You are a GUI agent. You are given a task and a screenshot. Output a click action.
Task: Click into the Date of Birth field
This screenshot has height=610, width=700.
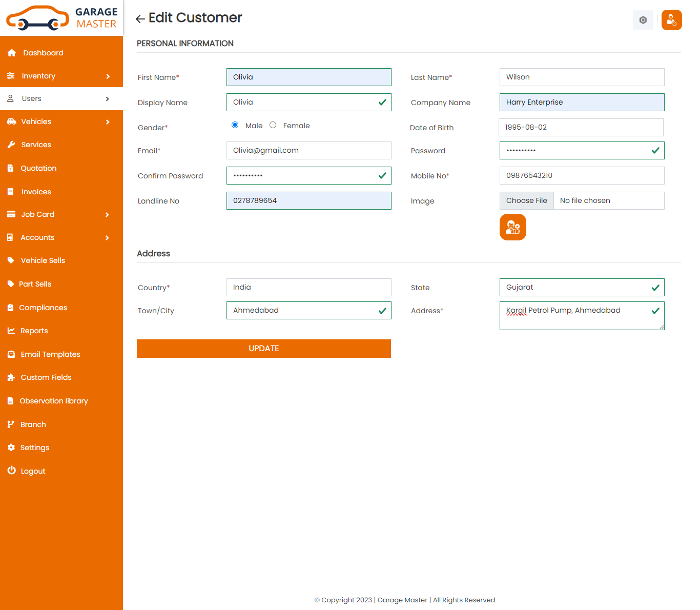581,128
